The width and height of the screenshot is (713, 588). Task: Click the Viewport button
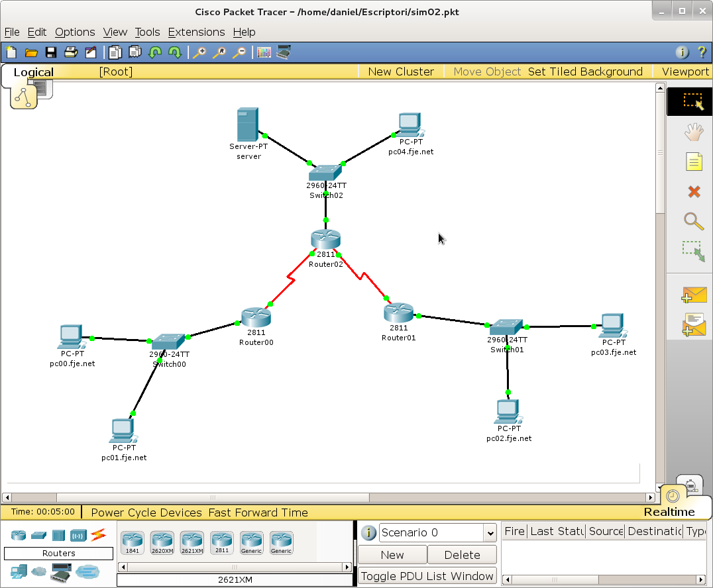685,72
